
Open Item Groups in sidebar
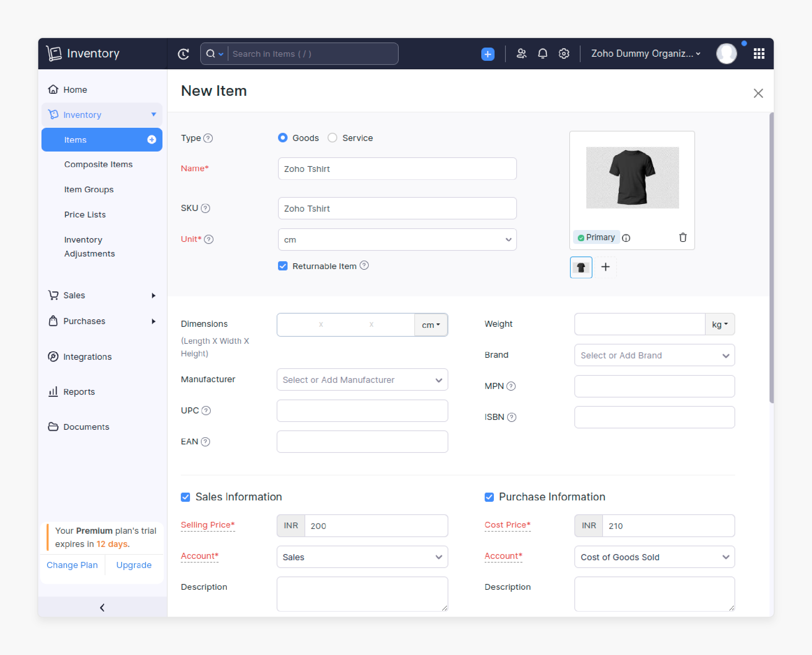tap(89, 190)
